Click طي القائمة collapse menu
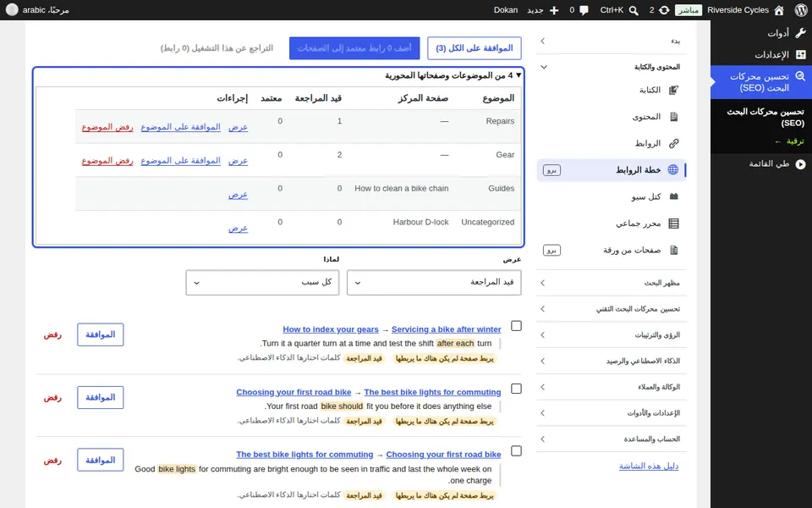Viewport: 812px width, 508px height. pos(769,163)
